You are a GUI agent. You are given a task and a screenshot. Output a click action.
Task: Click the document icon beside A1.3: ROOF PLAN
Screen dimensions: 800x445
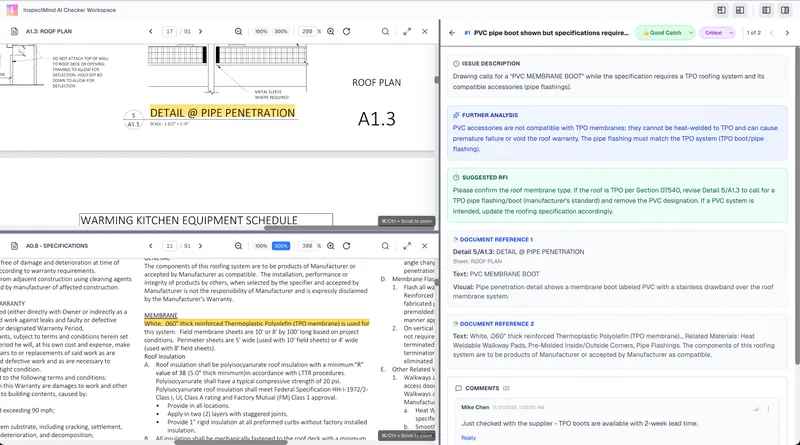coord(14,32)
